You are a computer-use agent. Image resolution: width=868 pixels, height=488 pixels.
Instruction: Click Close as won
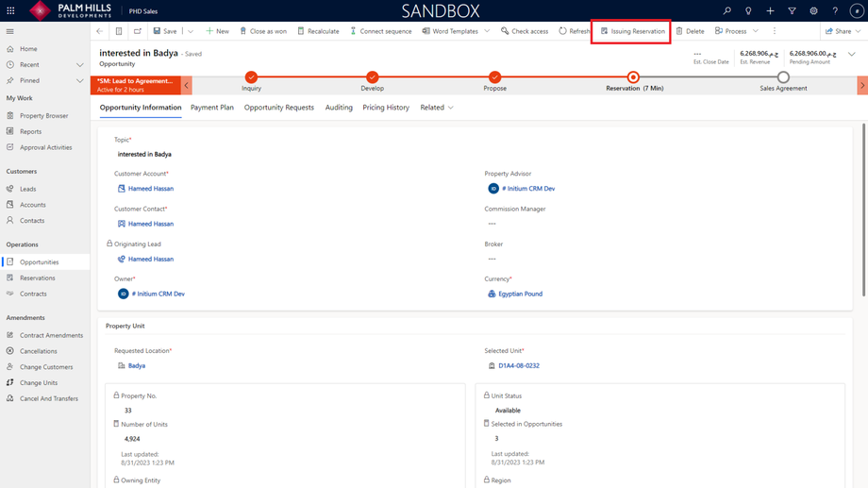263,31
